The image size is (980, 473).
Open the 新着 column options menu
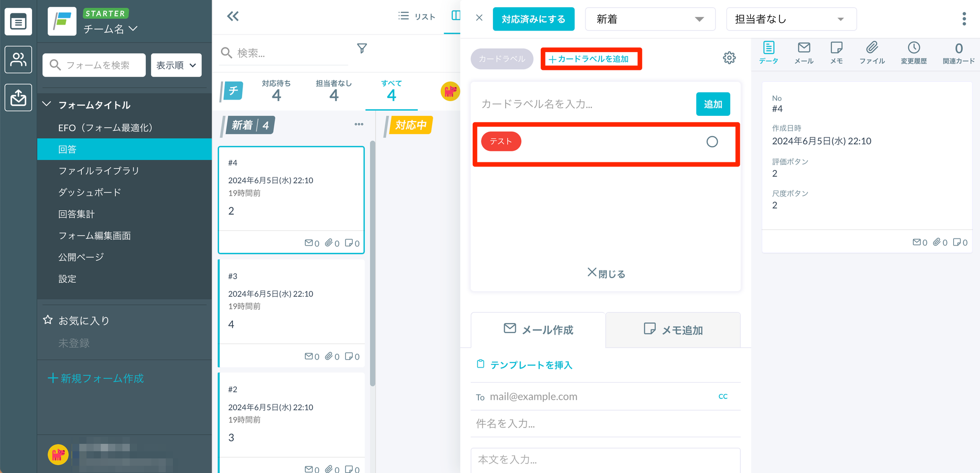click(359, 124)
